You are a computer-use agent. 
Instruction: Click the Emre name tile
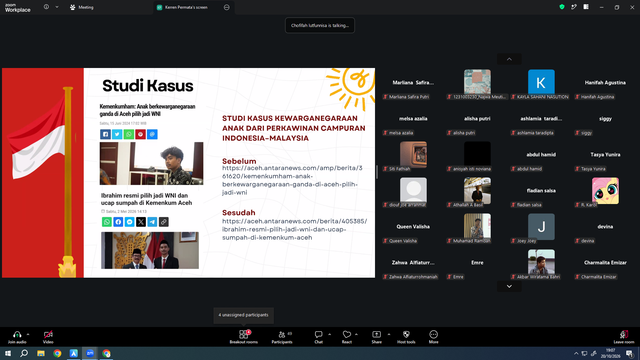[477, 262]
